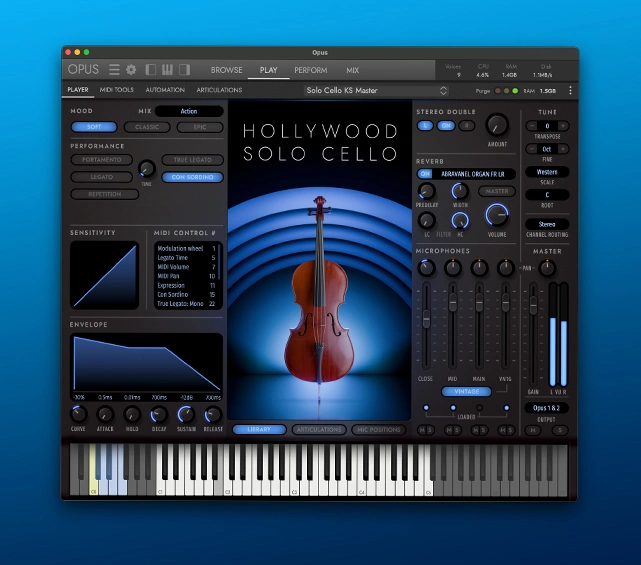Open the Opus 1 & 2 output dropdown
The height and width of the screenshot is (565, 641).
546,408
